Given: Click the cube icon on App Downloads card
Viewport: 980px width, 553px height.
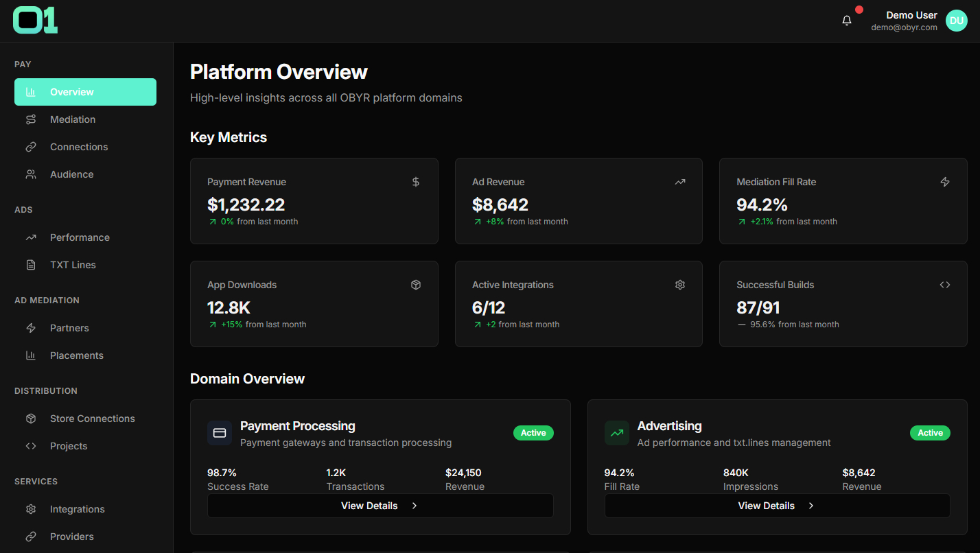Looking at the screenshot, I should point(416,285).
